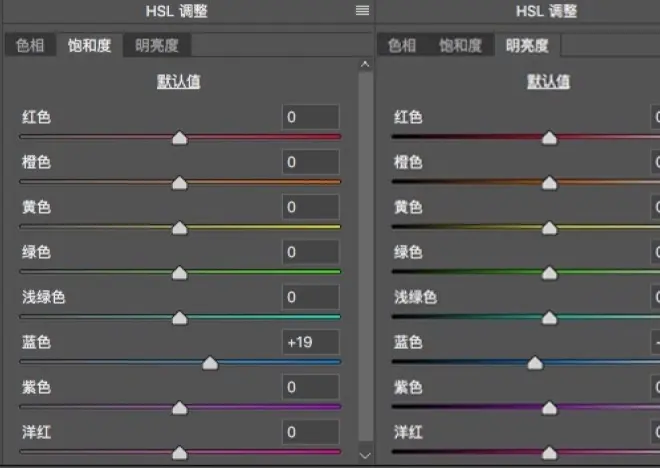Click the 红色 luminance slider handle
Screen dimensions: 660x468
coord(549,138)
